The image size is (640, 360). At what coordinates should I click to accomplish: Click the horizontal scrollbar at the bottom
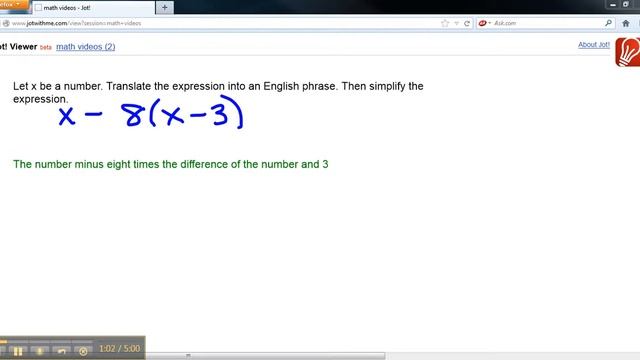pos(265,356)
